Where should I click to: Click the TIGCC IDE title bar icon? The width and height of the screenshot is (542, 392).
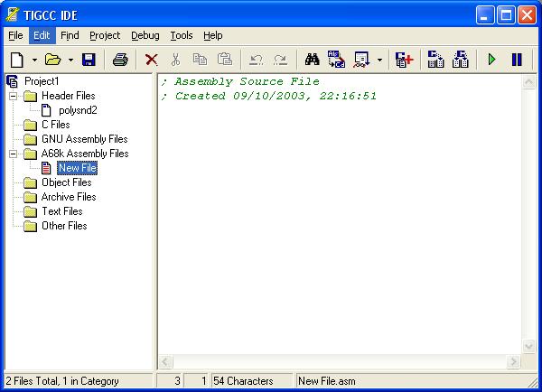13,14
